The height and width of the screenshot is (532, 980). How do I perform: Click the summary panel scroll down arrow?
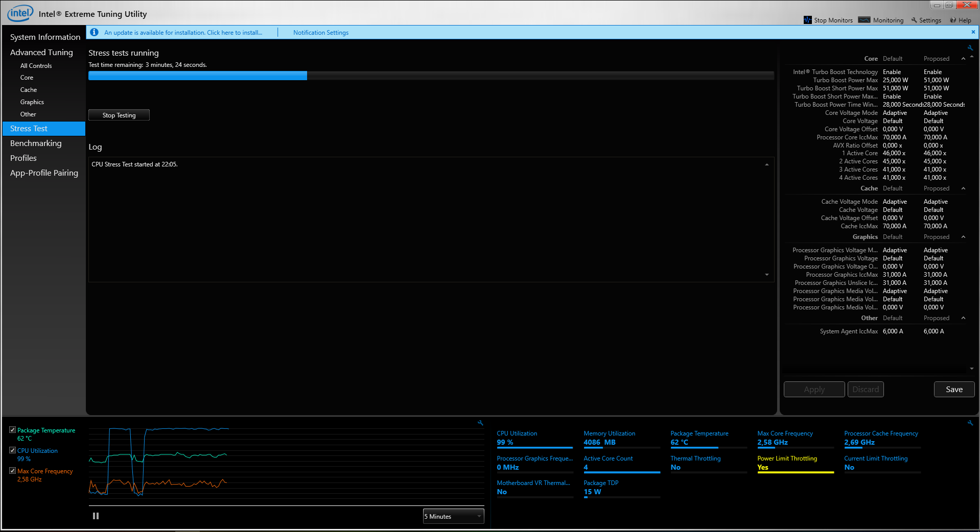971,369
